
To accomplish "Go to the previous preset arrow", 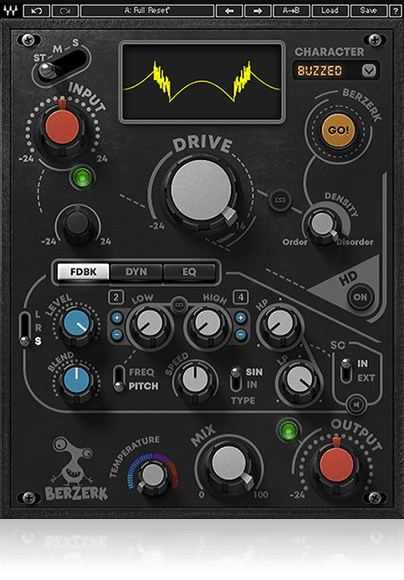I will click(229, 11).
